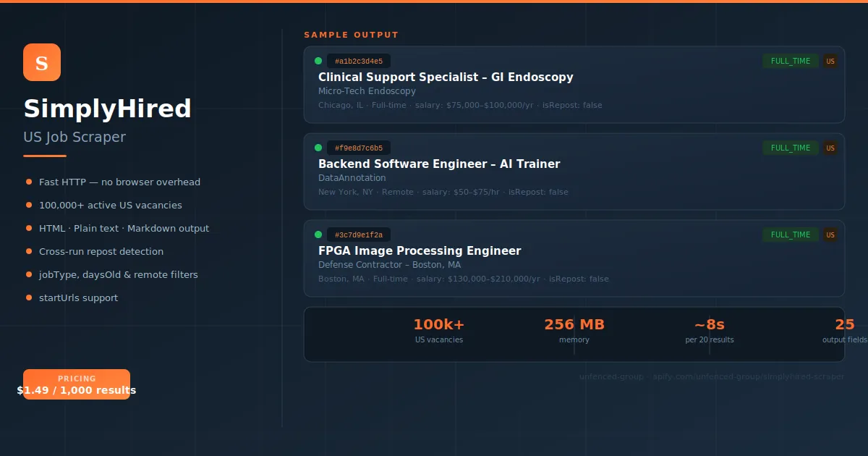Select the #f9e8d7c6b5 job ID chip
Viewport: 868px width, 456px height.
[359, 148]
